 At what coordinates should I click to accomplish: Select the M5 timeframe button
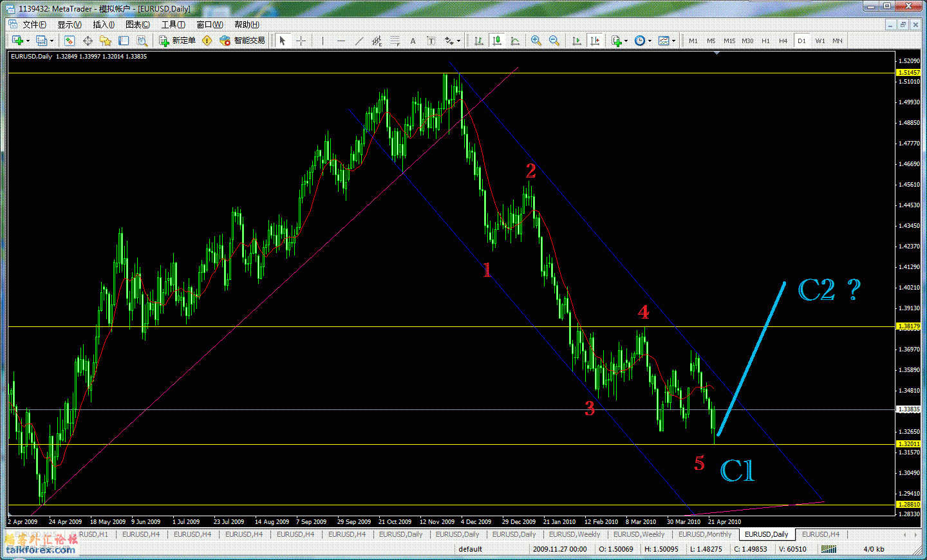point(711,41)
